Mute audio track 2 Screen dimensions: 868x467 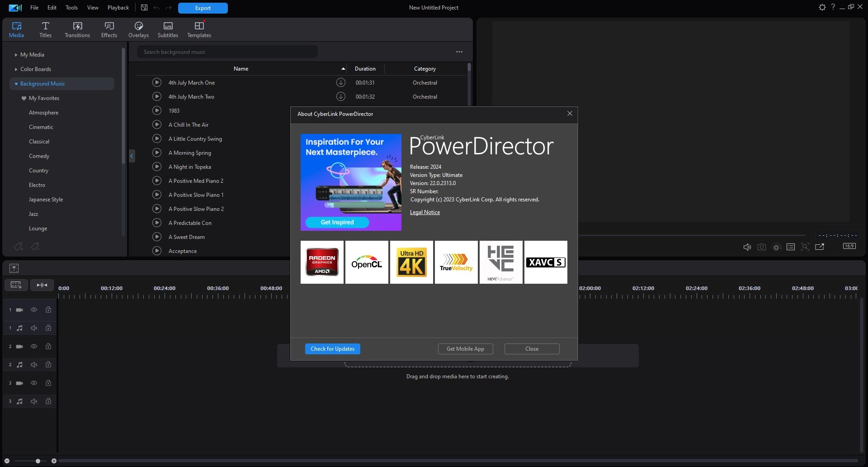[x=34, y=365]
